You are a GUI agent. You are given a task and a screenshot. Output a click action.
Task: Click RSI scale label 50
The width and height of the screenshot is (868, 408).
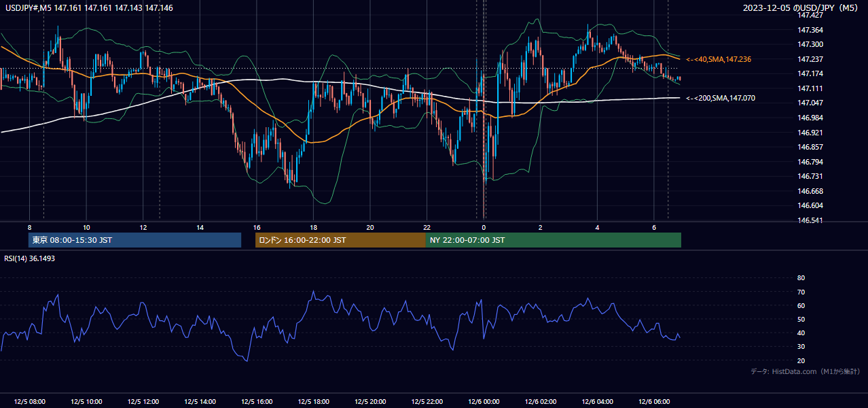pos(801,319)
